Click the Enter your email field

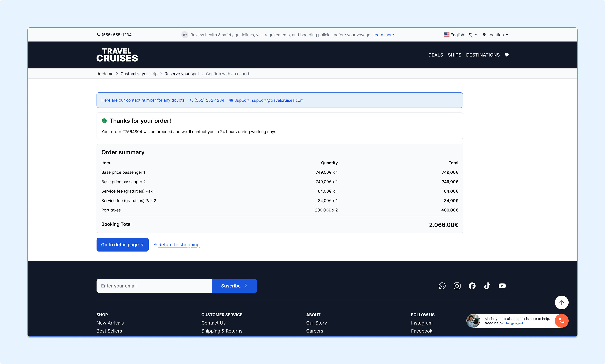pyautogui.click(x=154, y=286)
